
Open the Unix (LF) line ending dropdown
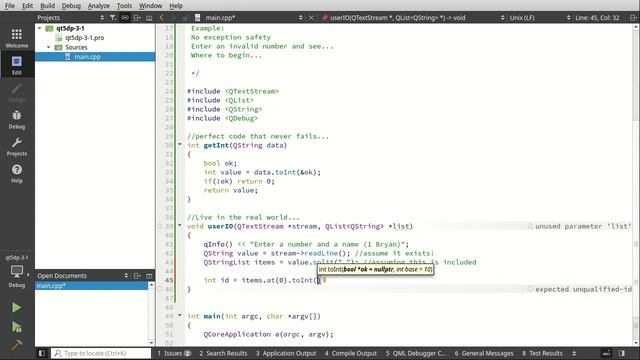pyautogui.click(x=540, y=18)
